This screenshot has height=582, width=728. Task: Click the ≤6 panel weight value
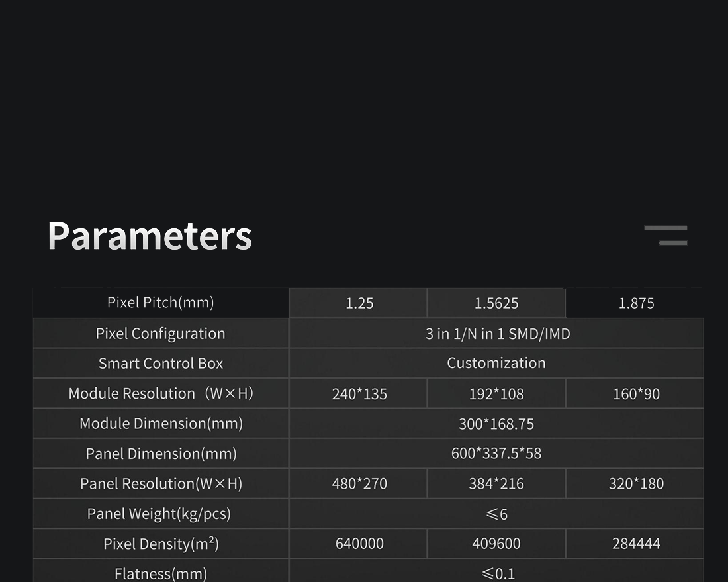(x=496, y=514)
